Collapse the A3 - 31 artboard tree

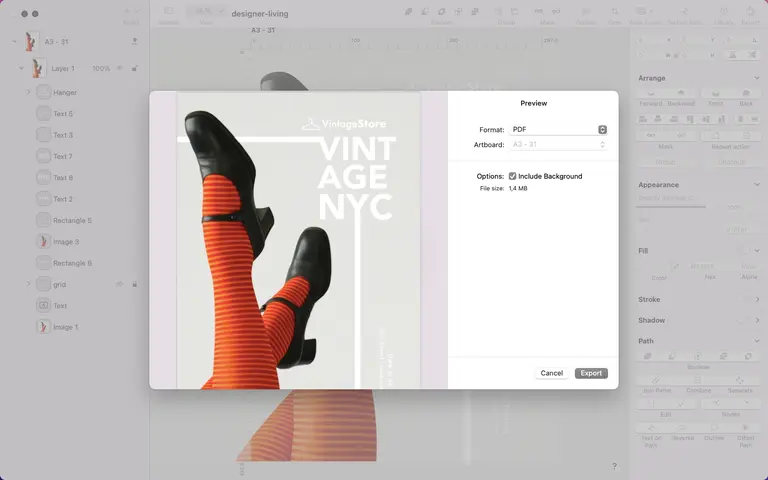click(14, 42)
